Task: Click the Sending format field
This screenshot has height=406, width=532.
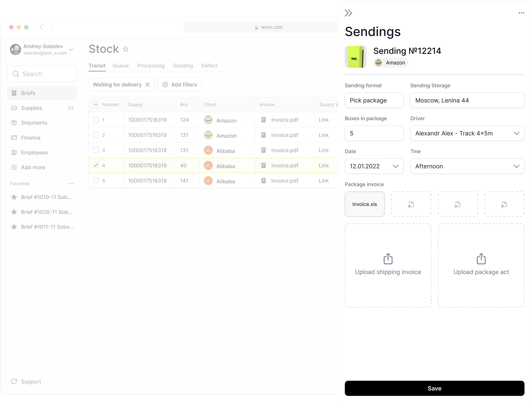Action: [374, 100]
